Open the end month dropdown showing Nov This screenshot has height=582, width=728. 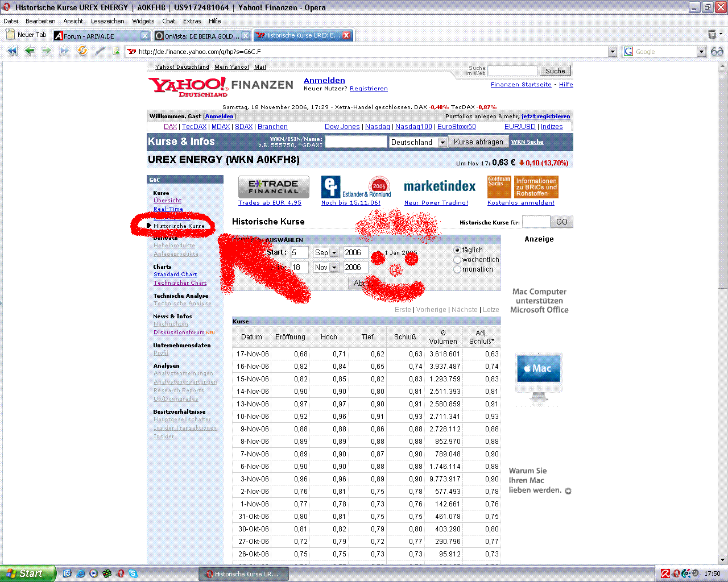click(x=326, y=267)
